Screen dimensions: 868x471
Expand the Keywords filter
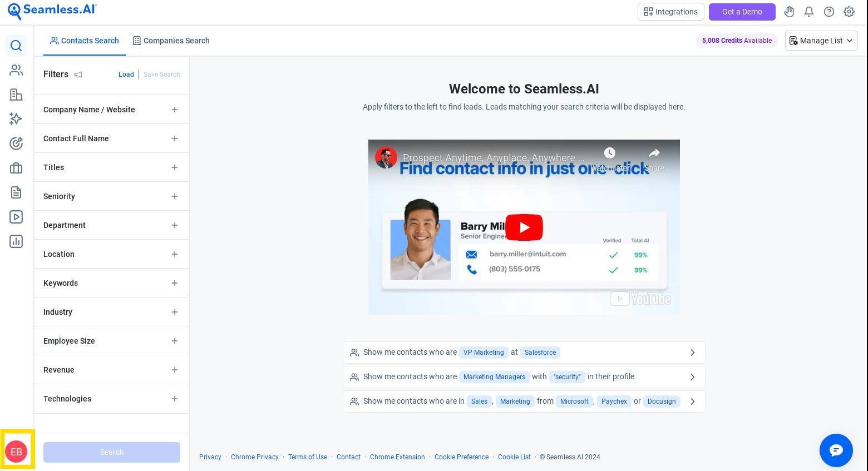tap(112, 283)
